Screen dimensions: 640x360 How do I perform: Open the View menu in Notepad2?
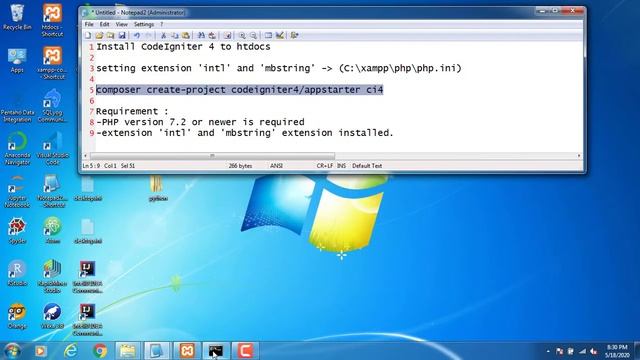(x=122, y=24)
